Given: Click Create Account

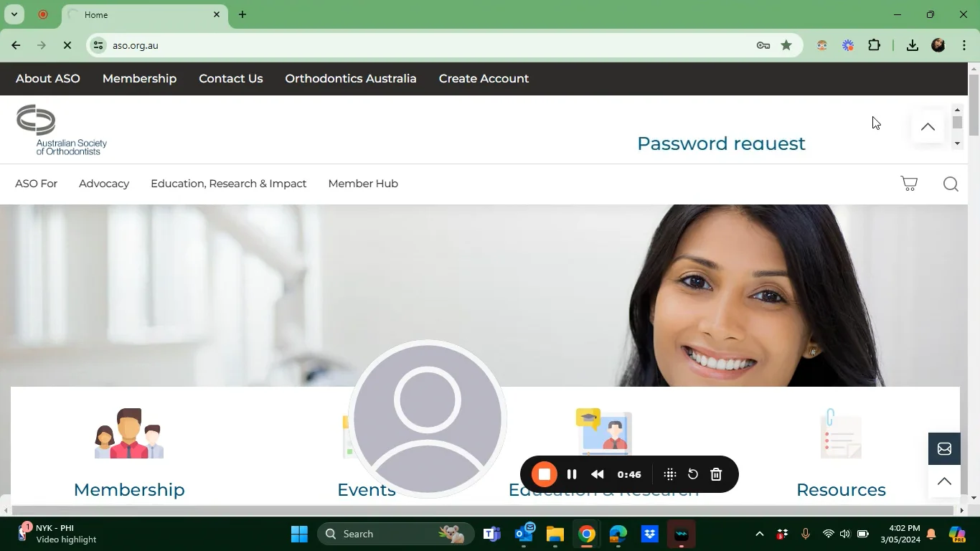Looking at the screenshot, I should (x=484, y=79).
